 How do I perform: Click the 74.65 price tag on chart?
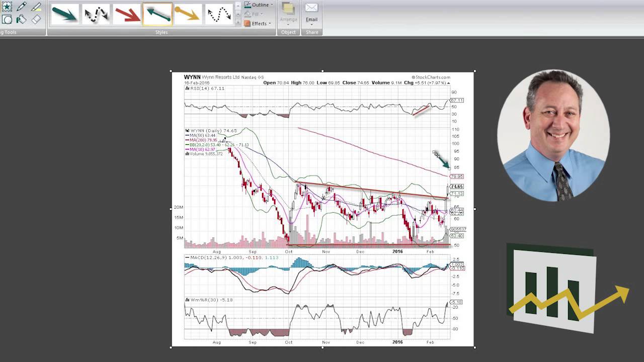coord(457,187)
